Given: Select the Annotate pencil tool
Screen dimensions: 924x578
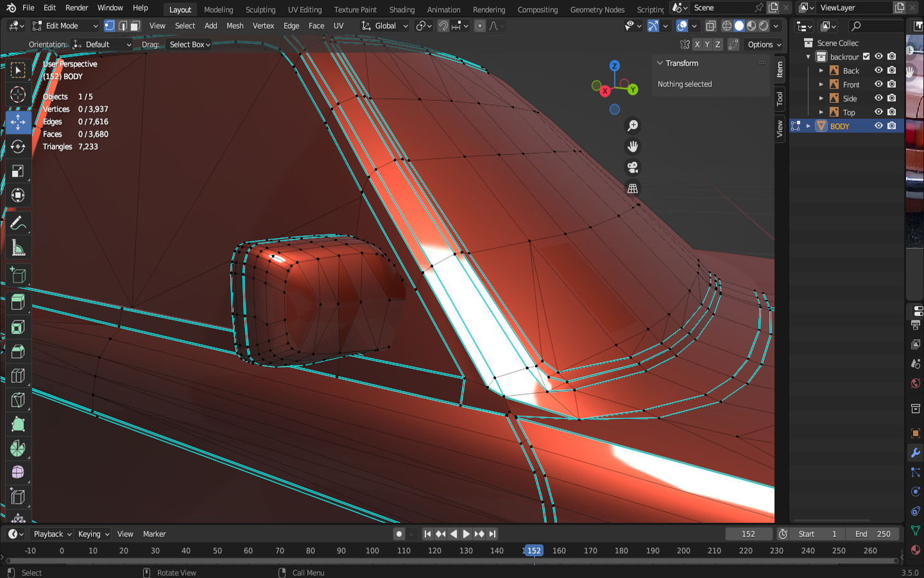Looking at the screenshot, I should tap(18, 223).
